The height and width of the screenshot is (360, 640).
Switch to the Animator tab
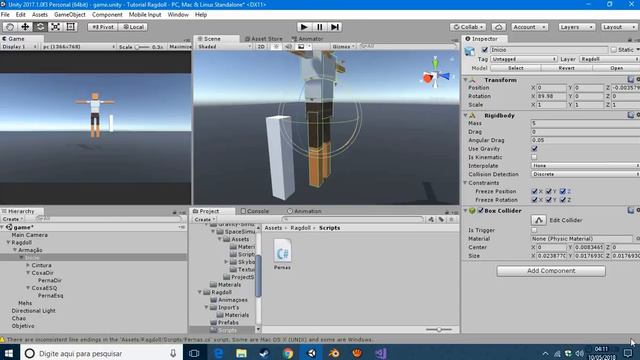[x=307, y=39]
